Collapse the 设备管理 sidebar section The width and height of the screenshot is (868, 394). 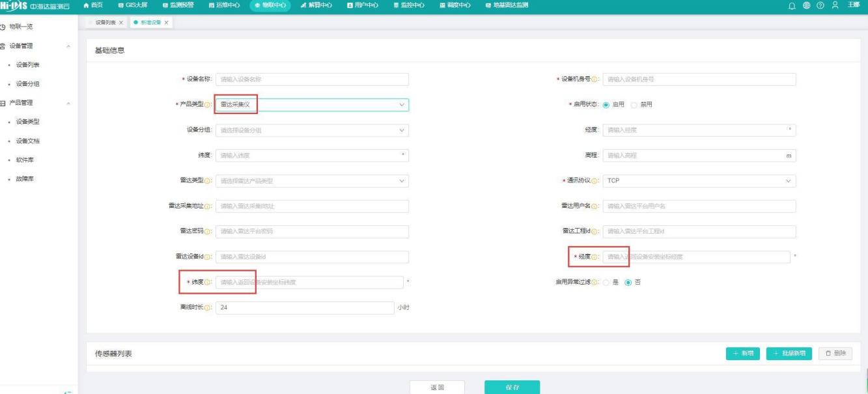point(68,46)
